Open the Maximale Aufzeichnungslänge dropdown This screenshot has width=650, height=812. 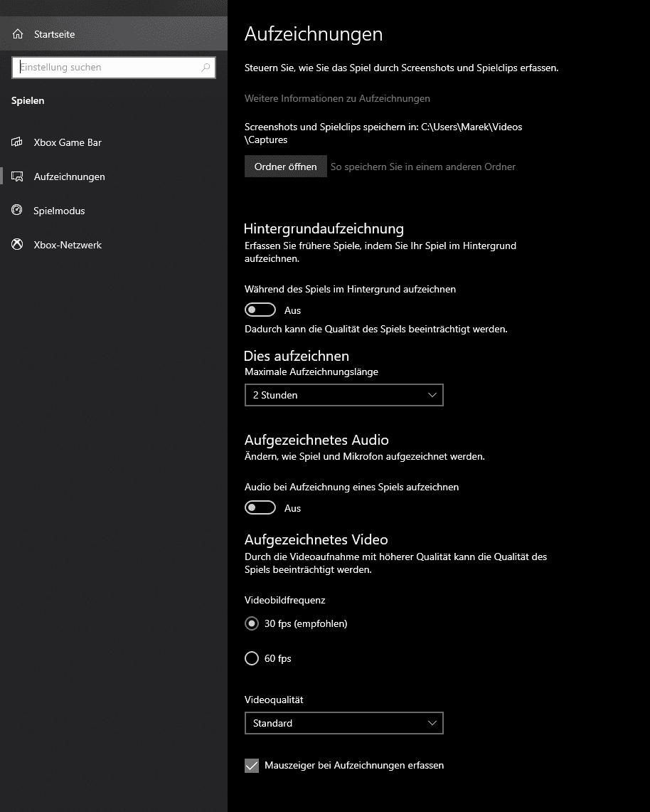[343, 395]
